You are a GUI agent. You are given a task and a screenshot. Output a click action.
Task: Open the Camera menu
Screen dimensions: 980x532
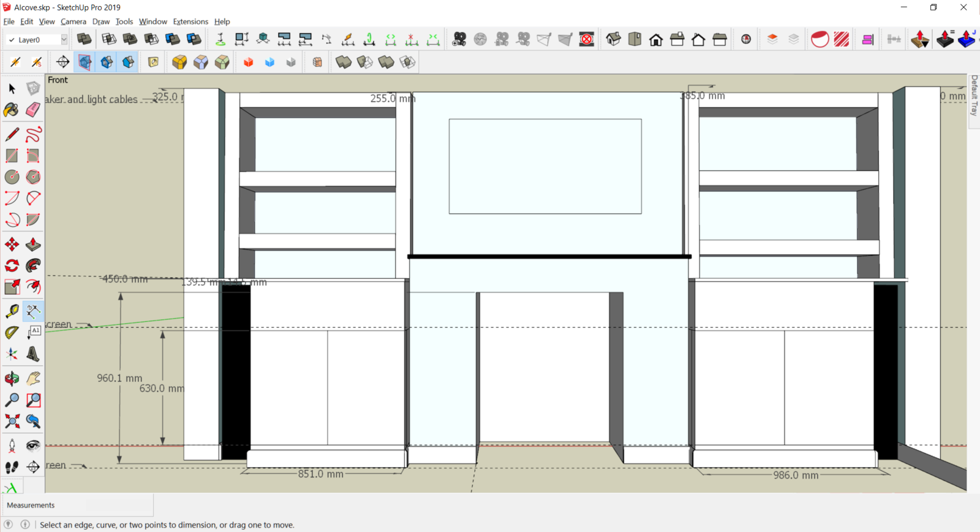(x=73, y=21)
